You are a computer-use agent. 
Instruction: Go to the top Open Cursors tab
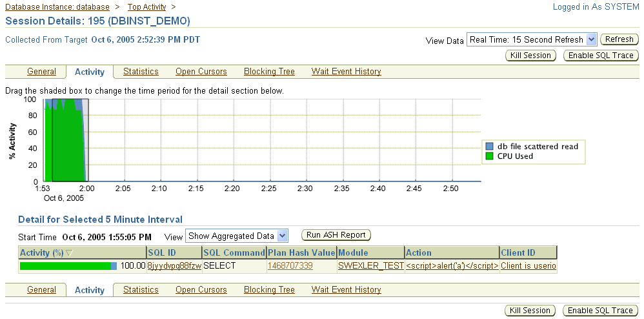point(201,72)
